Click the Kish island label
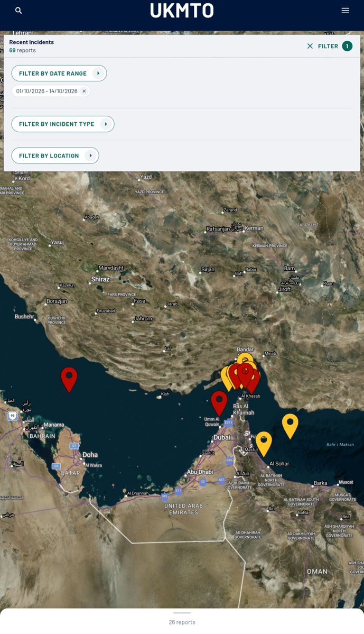This screenshot has width=364, height=634. click(165, 394)
